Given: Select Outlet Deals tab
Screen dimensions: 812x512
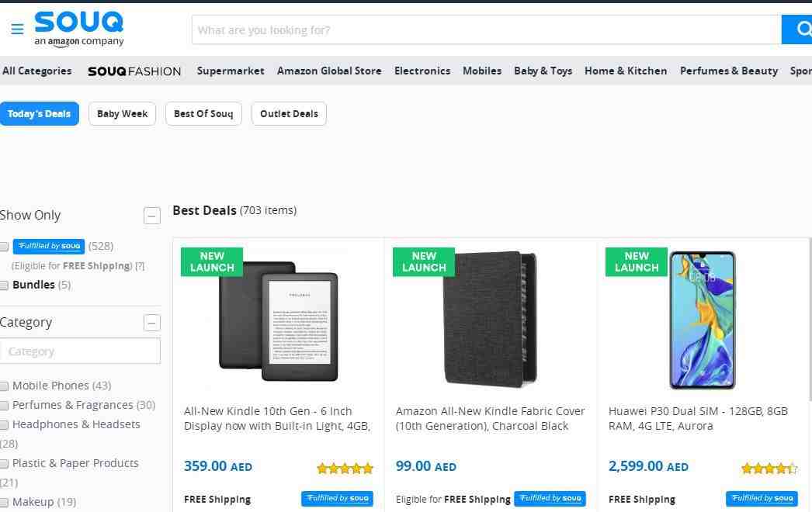Looking at the screenshot, I should tap(289, 113).
